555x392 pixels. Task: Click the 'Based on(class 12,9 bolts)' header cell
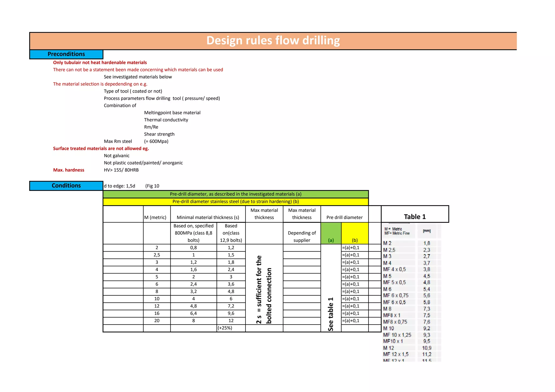click(x=231, y=233)
